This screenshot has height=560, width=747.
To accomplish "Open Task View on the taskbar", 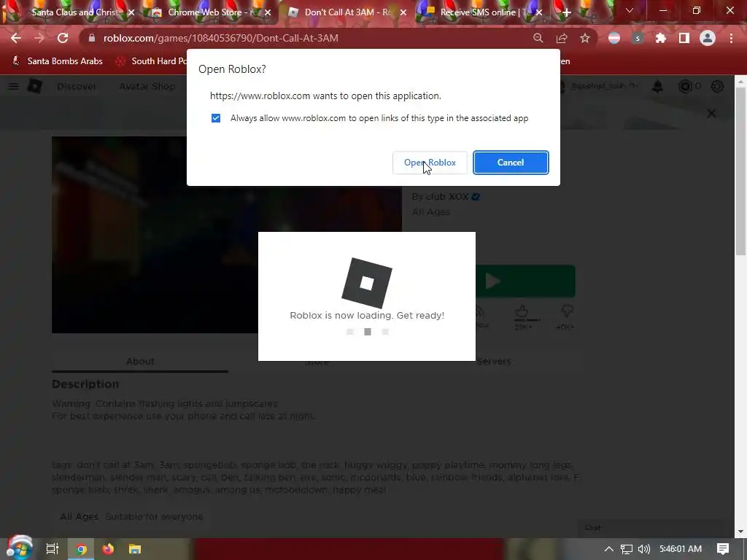I will pos(52,548).
